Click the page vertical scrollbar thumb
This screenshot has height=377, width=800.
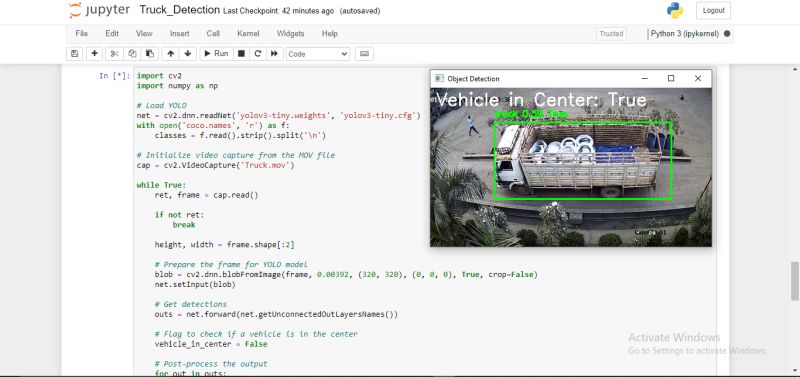pos(795,281)
